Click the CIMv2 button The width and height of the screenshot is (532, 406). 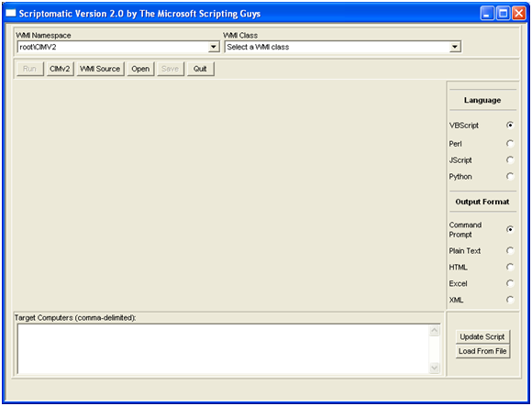pos(60,69)
